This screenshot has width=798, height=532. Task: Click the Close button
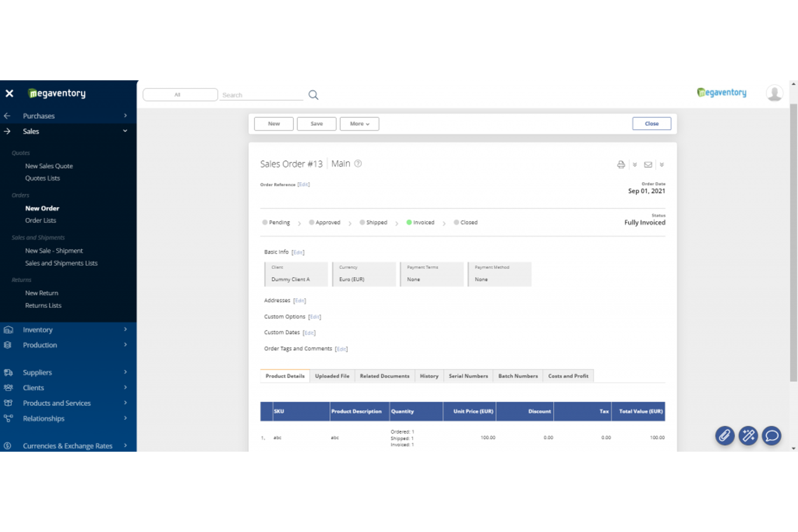(652, 124)
